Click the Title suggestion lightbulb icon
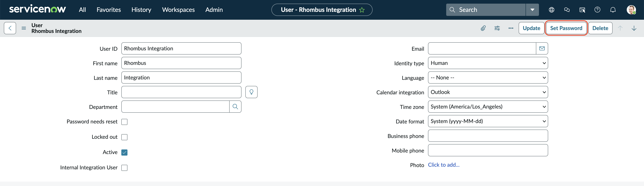Screen dimensions: 644x186 click(251, 92)
